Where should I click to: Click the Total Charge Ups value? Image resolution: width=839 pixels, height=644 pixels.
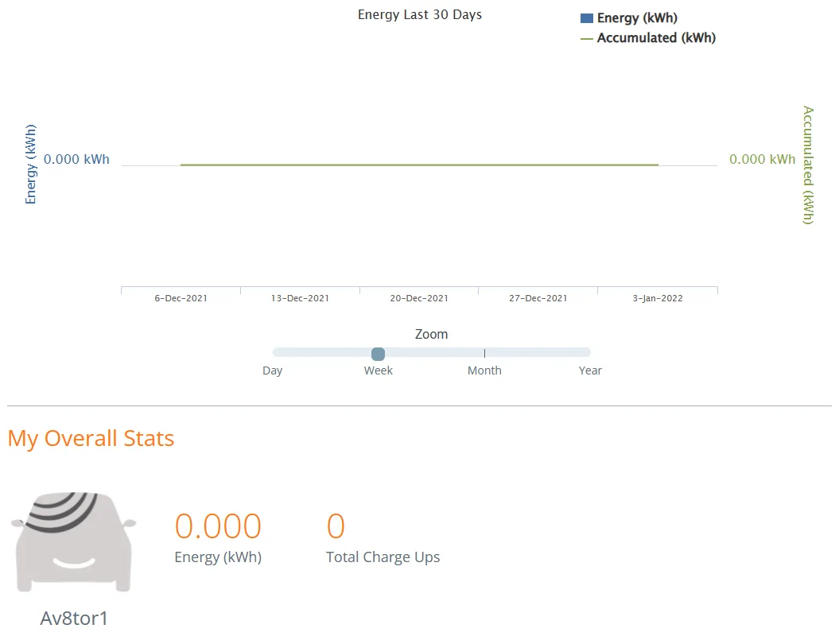(x=336, y=526)
